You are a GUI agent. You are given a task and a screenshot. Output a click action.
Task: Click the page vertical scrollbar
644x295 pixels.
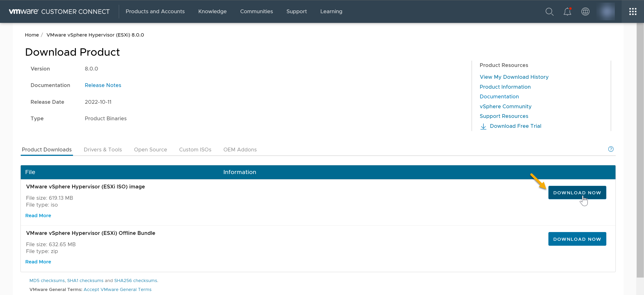point(640,150)
